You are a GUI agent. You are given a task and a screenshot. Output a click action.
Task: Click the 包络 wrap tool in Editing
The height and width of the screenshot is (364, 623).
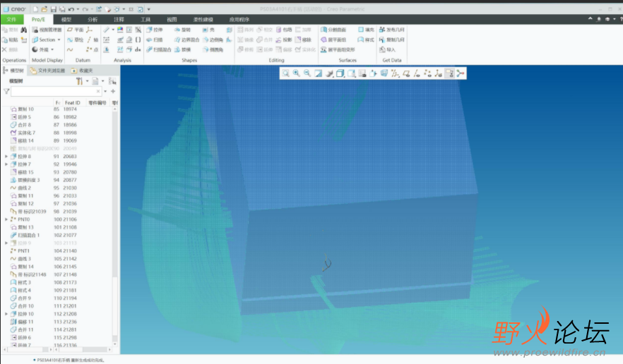[x=284, y=30]
